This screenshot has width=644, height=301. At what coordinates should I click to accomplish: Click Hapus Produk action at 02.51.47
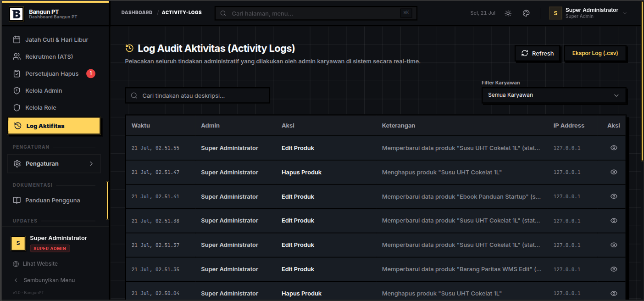tap(301, 173)
